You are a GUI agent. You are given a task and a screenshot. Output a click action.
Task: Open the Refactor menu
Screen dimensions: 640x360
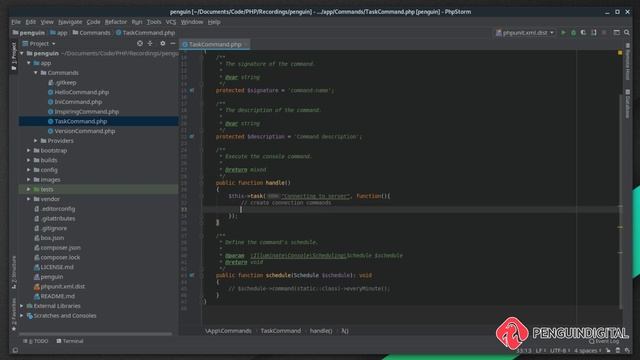(116, 22)
